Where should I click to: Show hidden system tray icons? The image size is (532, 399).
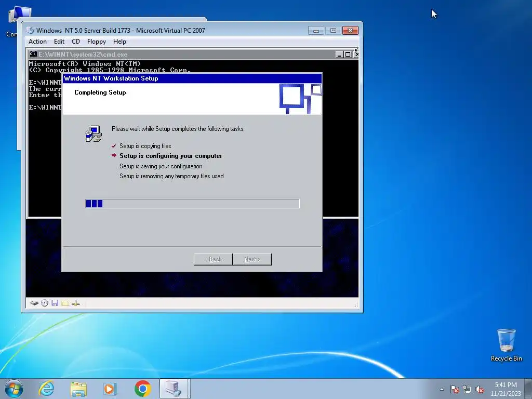pos(442,389)
